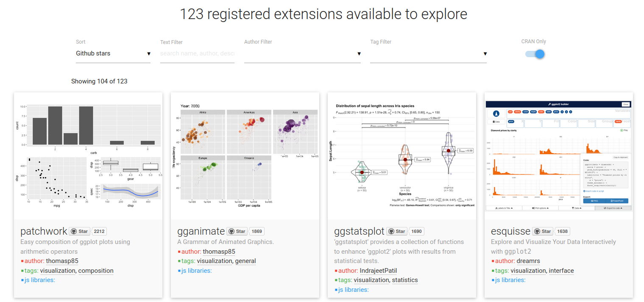Open ggstatsplot's 1690 star count
644x302 pixels.
416,231
